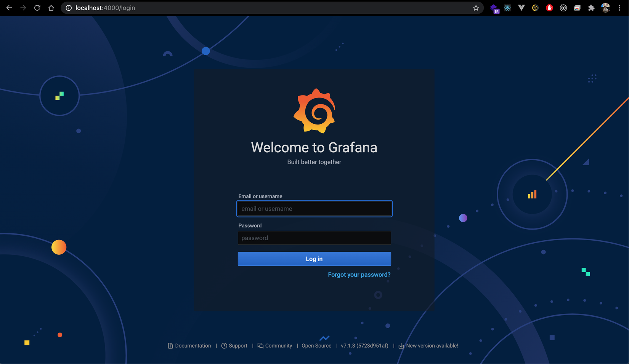Open the Chrome profile avatar
This screenshot has width=629, height=364.
(x=605, y=8)
